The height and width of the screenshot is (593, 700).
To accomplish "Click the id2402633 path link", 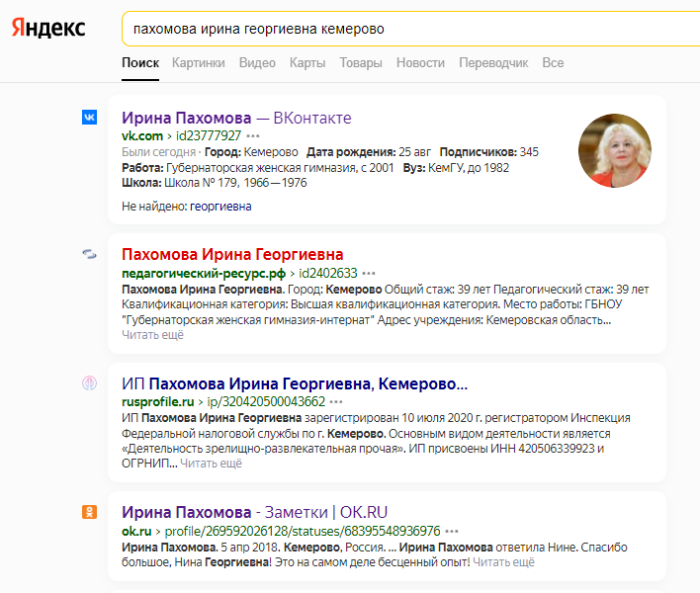I will point(328,273).
